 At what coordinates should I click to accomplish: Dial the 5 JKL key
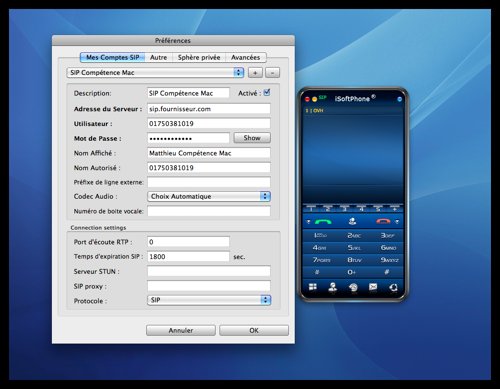point(353,248)
